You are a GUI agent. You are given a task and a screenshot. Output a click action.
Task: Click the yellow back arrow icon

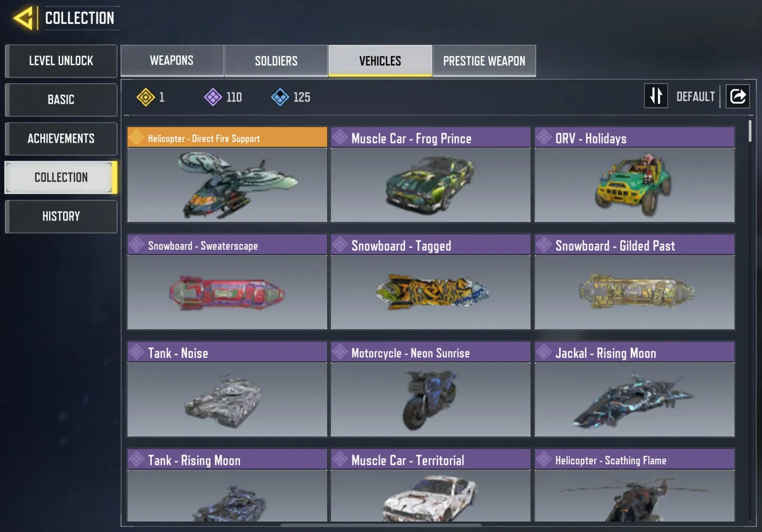23,18
